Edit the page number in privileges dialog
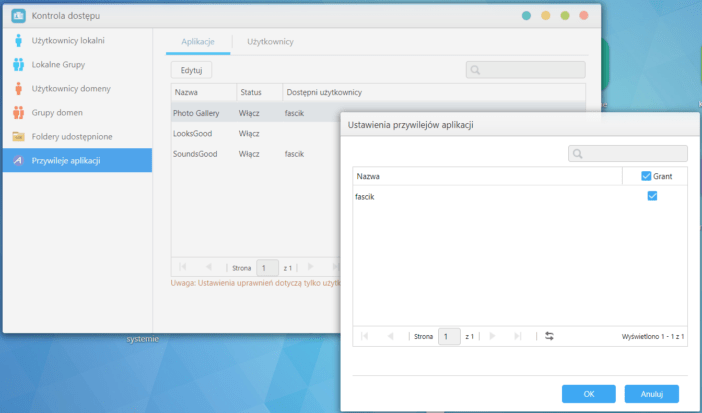Screen dimensions: 702x413 click(x=449, y=336)
